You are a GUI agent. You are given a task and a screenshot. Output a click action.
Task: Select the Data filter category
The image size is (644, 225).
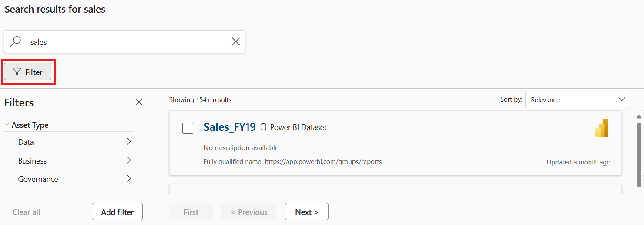26,142
